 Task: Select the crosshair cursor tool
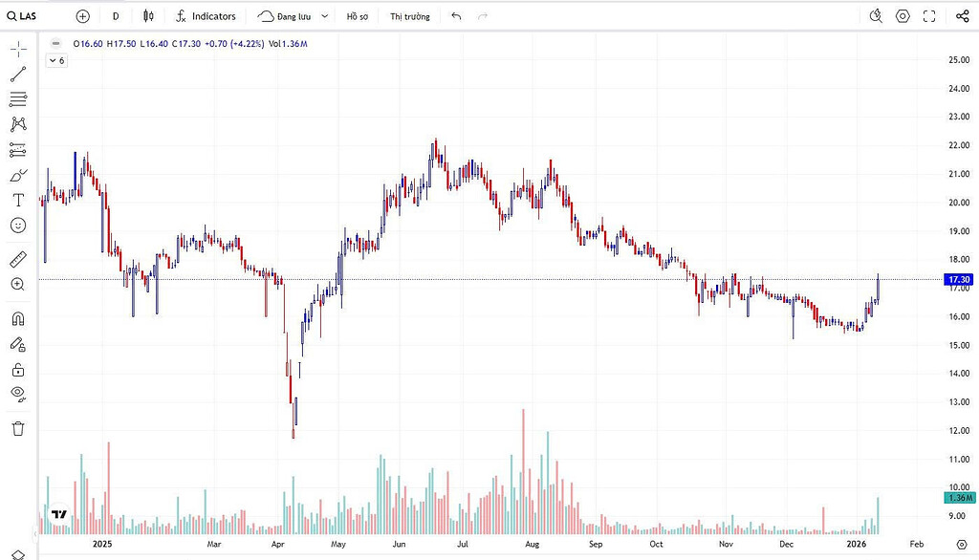point(18,49)
